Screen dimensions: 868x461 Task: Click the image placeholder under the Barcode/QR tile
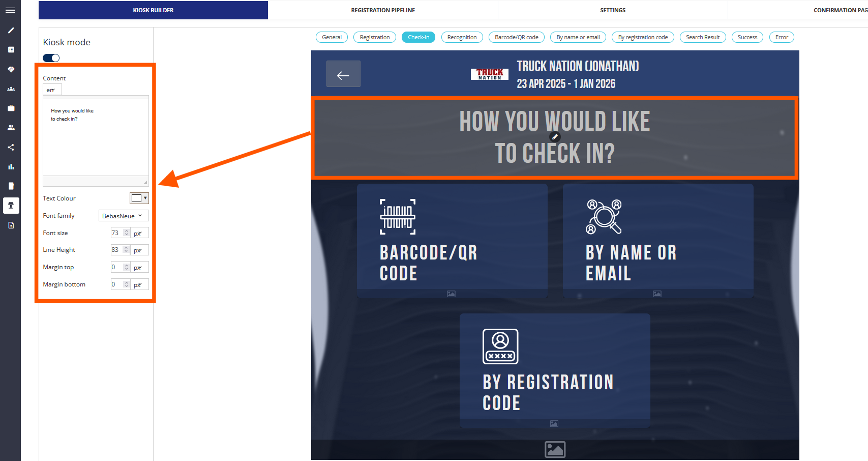[451, 294]
